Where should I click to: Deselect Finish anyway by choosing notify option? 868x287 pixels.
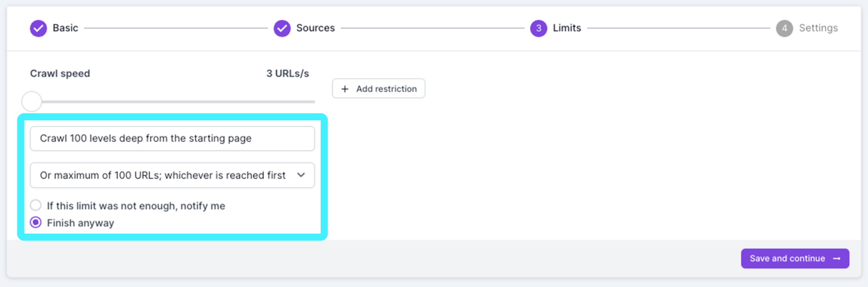(x=36, y=205)
